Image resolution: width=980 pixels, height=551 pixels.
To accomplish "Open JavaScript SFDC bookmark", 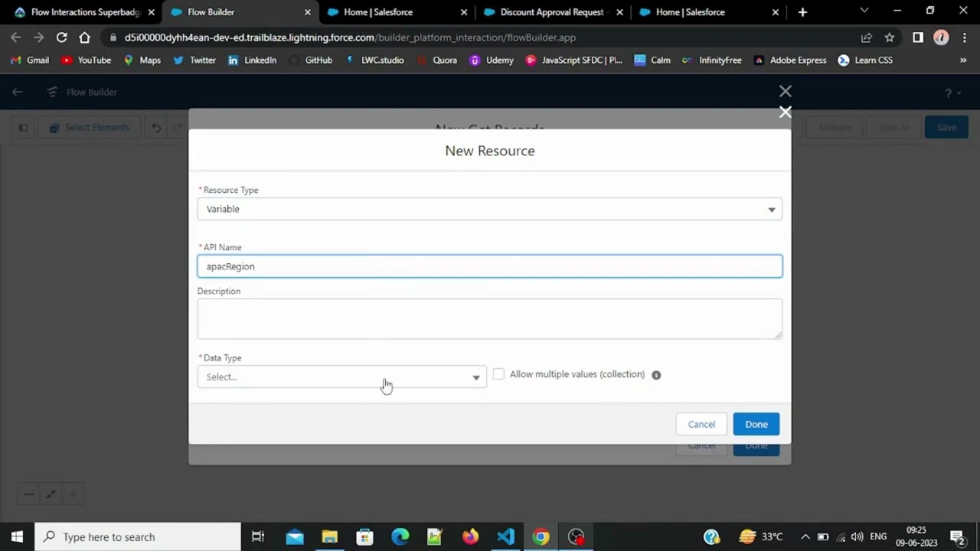I will point(574,60).
